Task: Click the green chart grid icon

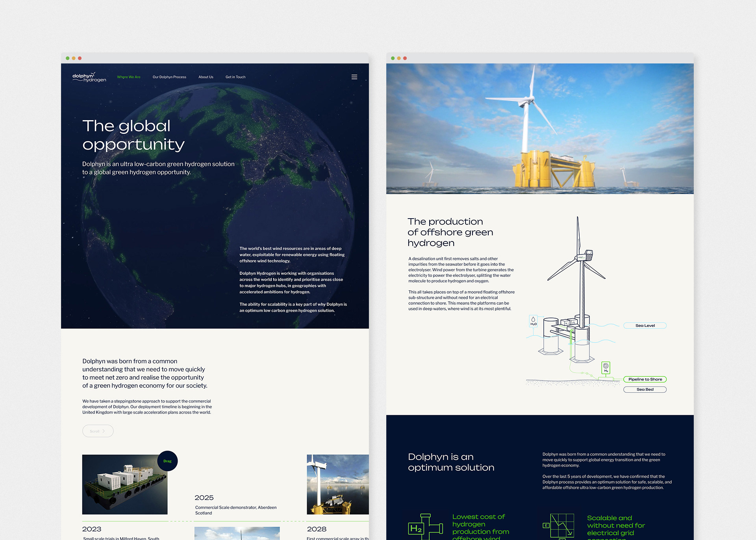Action: 558,527
